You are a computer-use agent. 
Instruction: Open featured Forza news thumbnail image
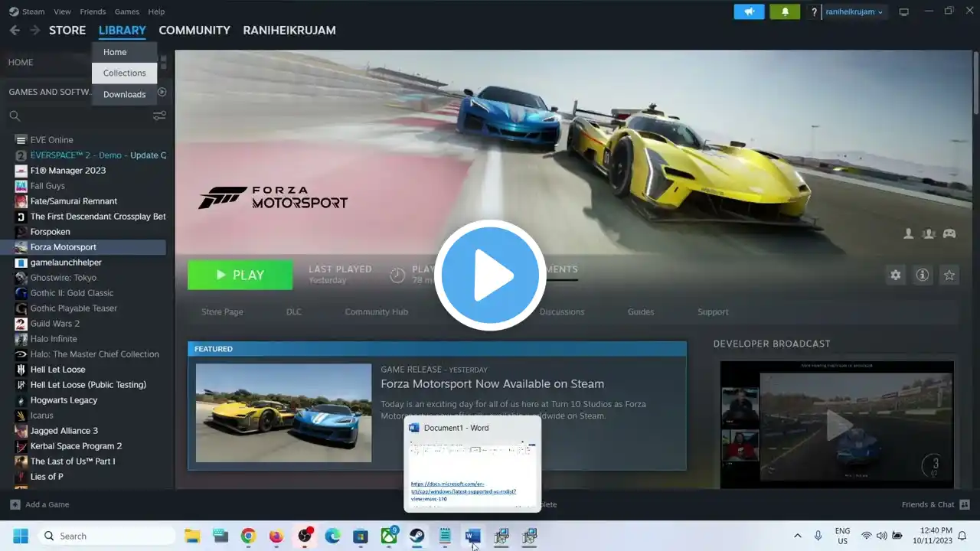coord(283,412)
